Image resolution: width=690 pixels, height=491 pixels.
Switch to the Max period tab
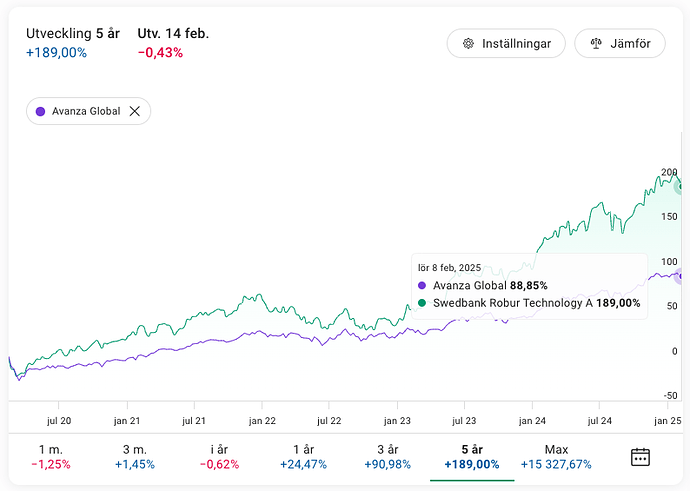click(556, 457)
